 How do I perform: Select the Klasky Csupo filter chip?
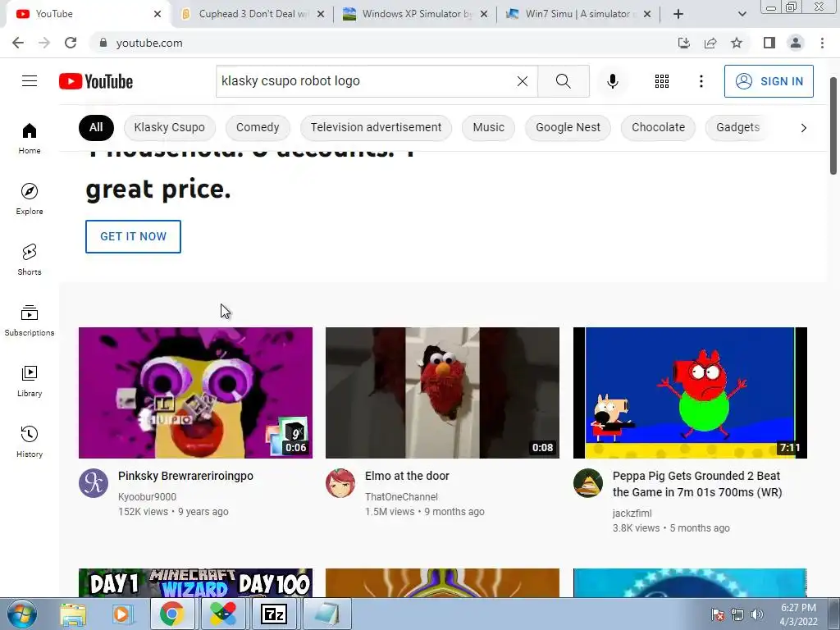tap(169, 127)
